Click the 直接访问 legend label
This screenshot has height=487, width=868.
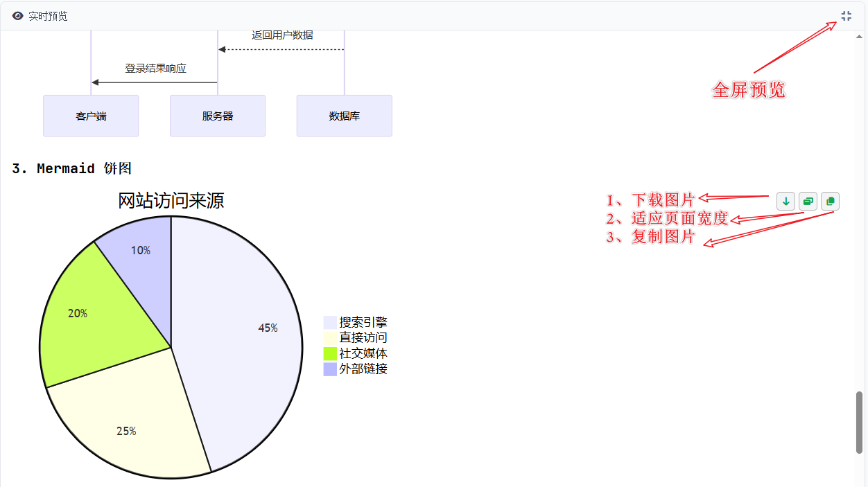(x=363, y=338)
